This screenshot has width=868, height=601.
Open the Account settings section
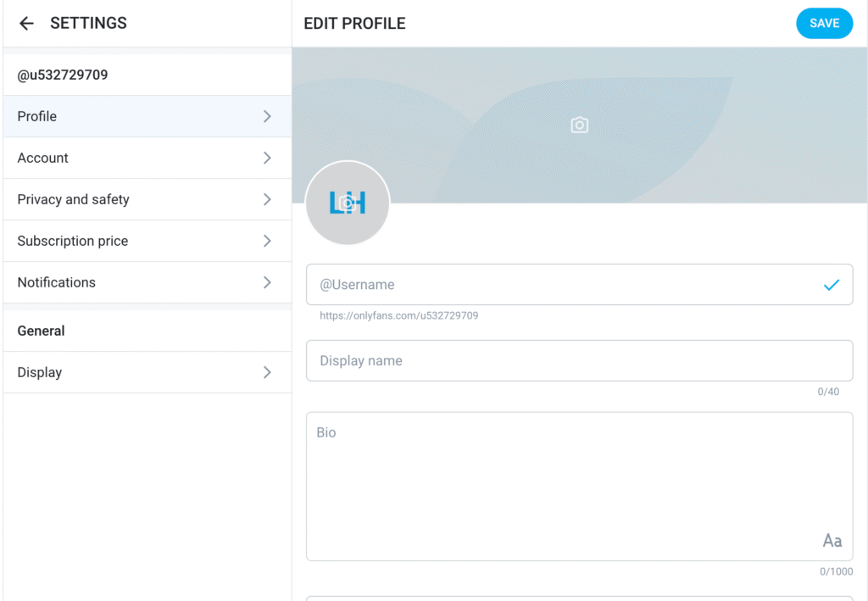[43, 158]
